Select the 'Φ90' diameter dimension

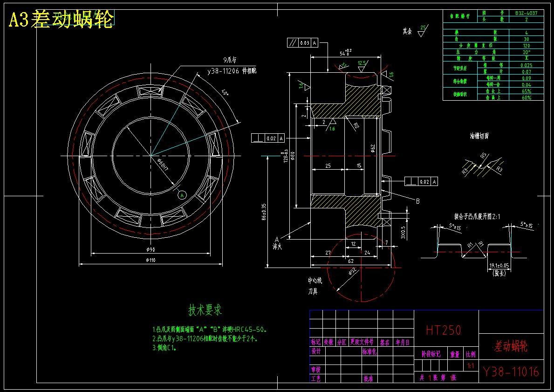[x=151, y=249]
